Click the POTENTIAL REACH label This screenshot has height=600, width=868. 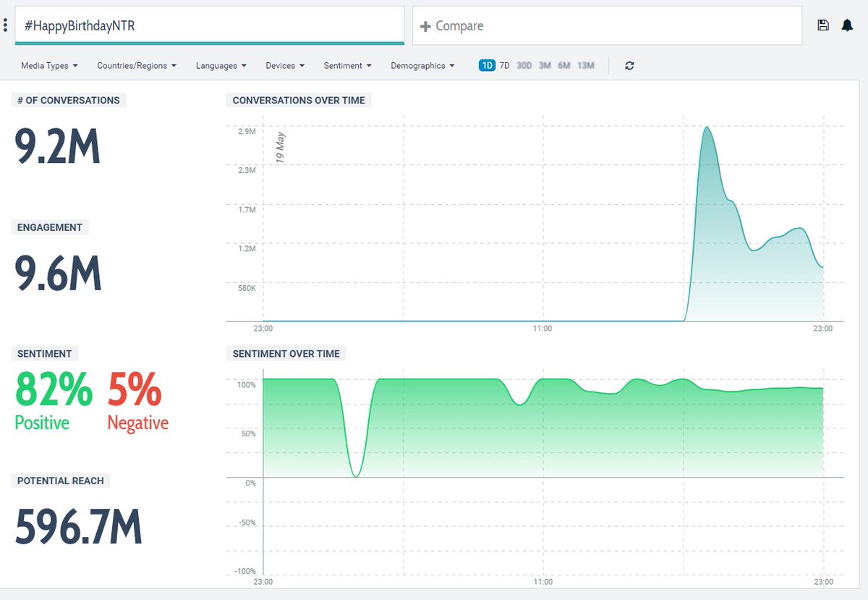(x=61, y=481)
